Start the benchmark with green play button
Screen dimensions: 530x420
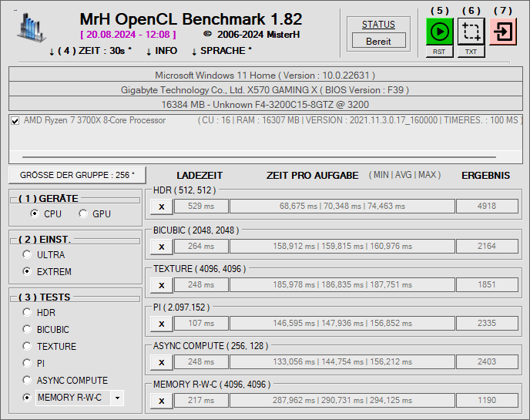[x=439, y=32]
